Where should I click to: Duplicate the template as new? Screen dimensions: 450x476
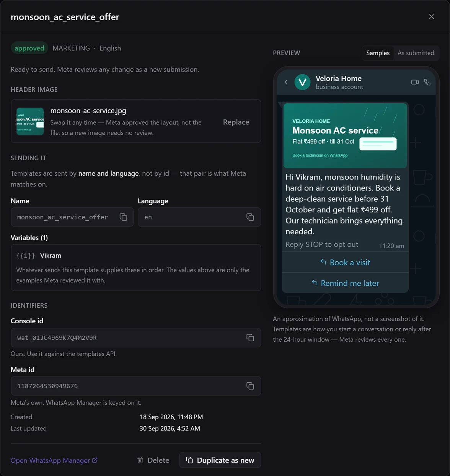pos(220,460)
